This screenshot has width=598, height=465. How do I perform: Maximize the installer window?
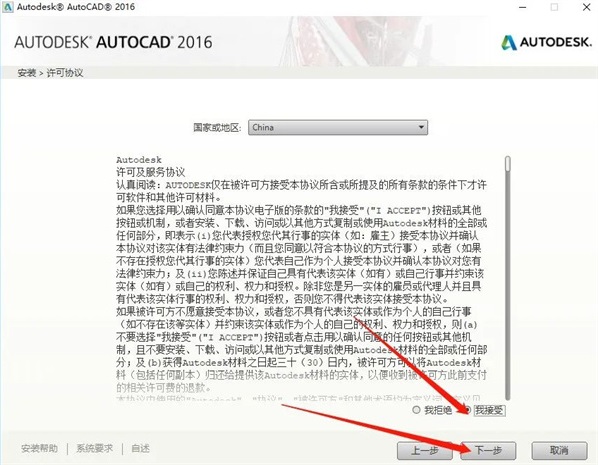click(x=555, y=7)
